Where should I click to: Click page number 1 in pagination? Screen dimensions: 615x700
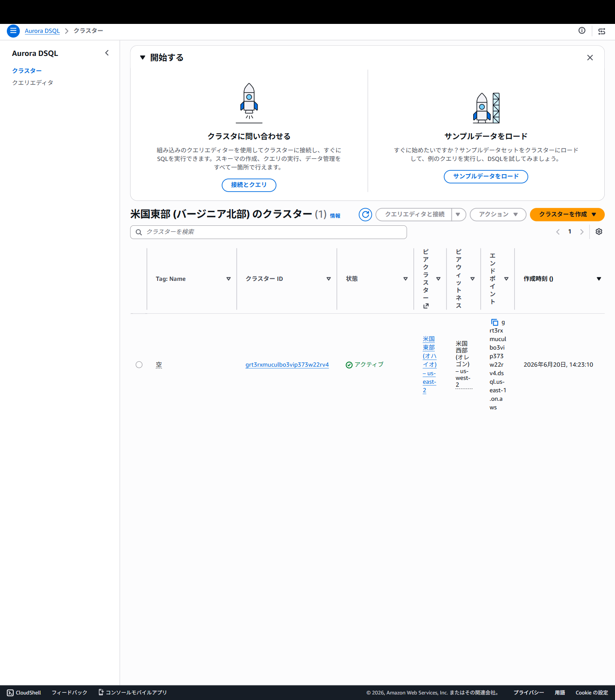570,232
